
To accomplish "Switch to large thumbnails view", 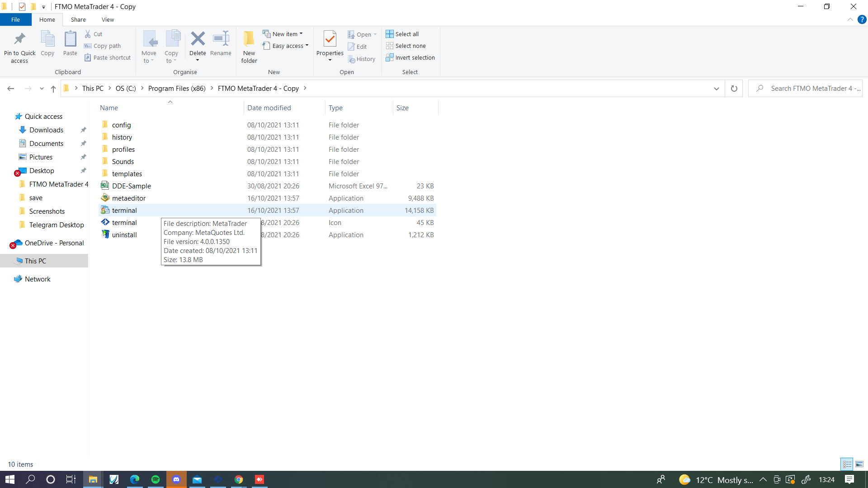I will [859, 464].
